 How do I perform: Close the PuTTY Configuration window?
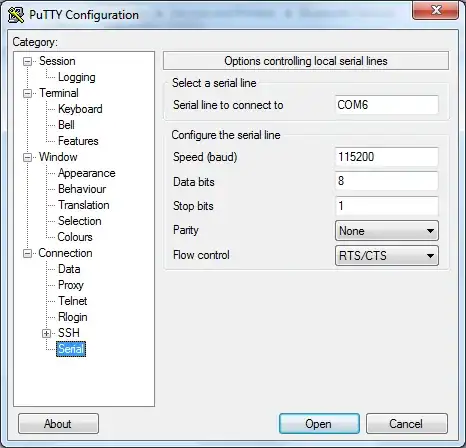(x=436, y=10)
